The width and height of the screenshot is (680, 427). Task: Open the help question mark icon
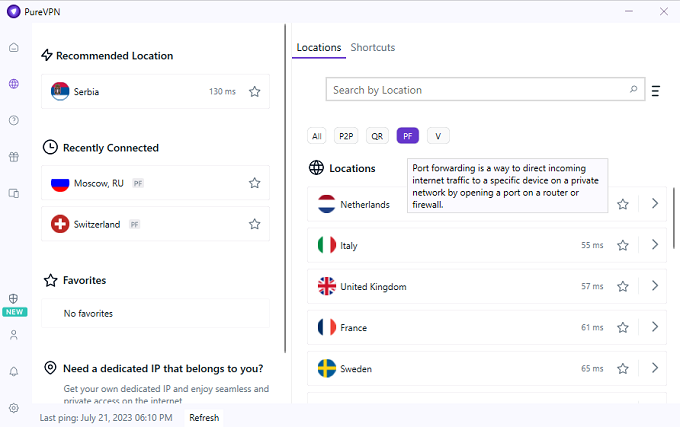[14, 120]
